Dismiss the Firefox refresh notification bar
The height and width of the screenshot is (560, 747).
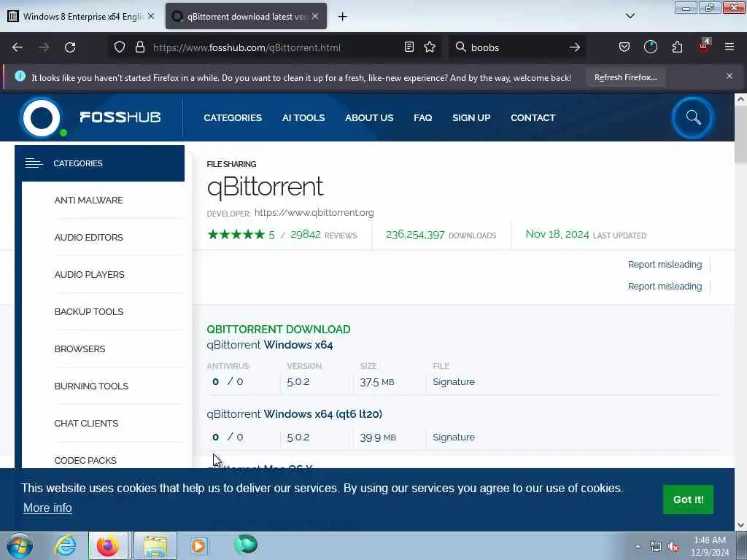(729, 76)
